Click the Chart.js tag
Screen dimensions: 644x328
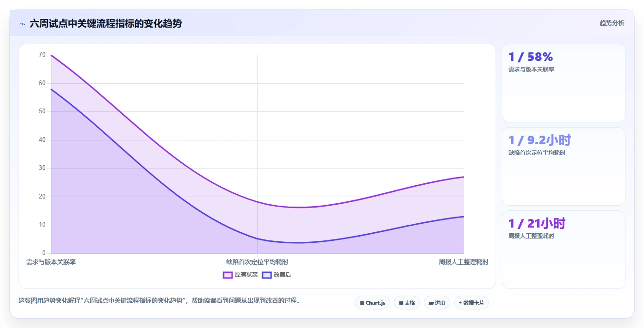[372, 303]
